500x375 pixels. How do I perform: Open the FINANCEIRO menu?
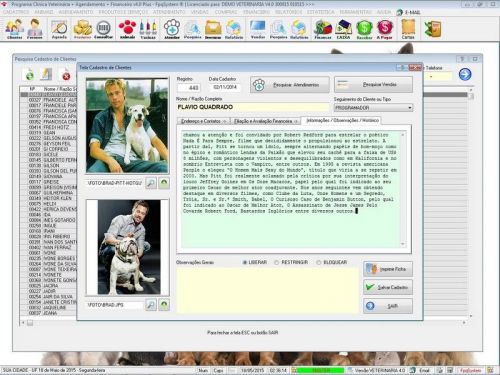(256, 12)
